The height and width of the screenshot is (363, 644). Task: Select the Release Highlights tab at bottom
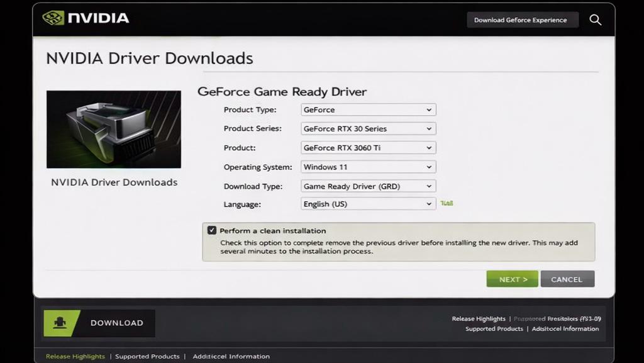coord(75,356)
